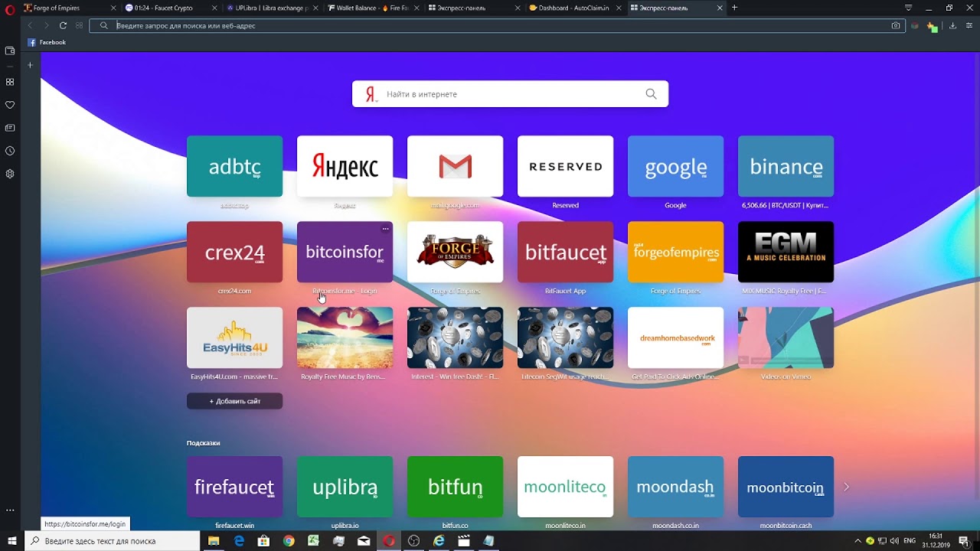Open the Gmail speed dial tile
980x551 pixels.
[455, 166]
